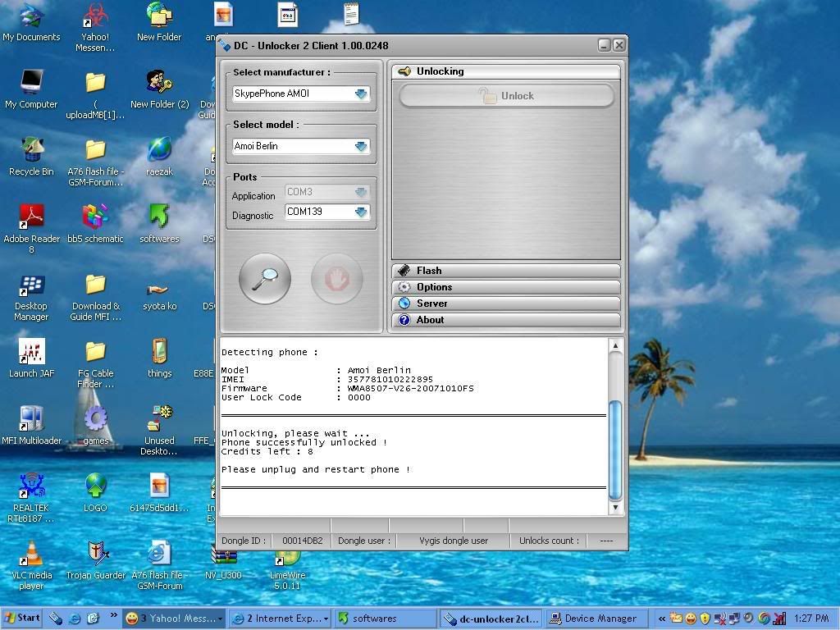Screen dimensions: 840x630
Task: Select the MFI Multiloader shortcut
Action: [x=32, y=427]
